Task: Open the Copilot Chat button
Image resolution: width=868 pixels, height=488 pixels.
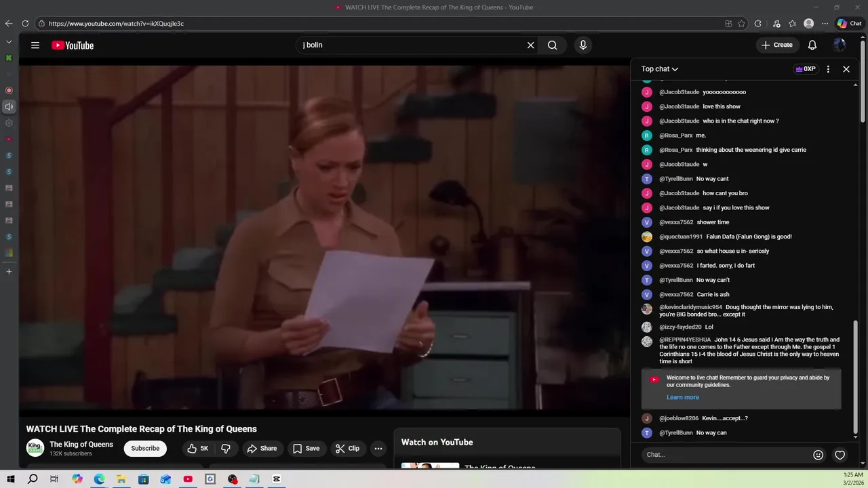Action: [x=849, y=24]
